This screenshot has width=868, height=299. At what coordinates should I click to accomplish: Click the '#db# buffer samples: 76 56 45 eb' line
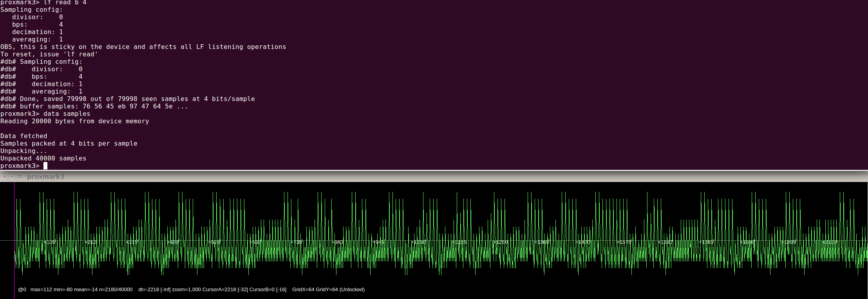point(94,106)
